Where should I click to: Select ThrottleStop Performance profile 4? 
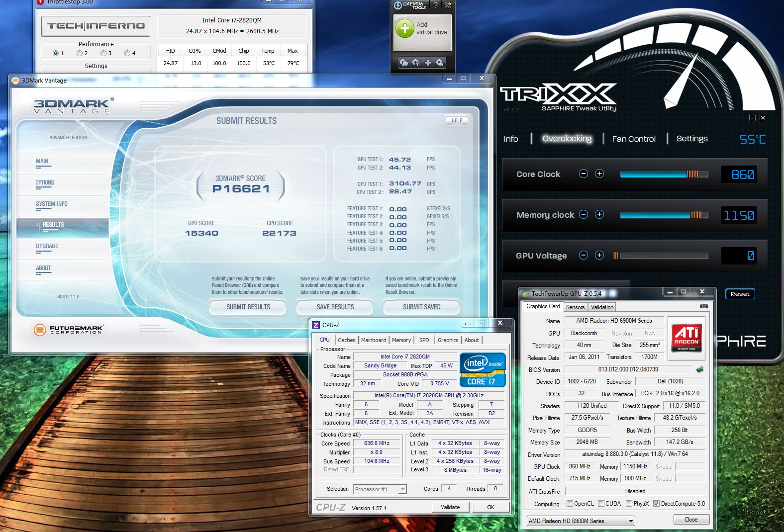(x=127, y=53)
